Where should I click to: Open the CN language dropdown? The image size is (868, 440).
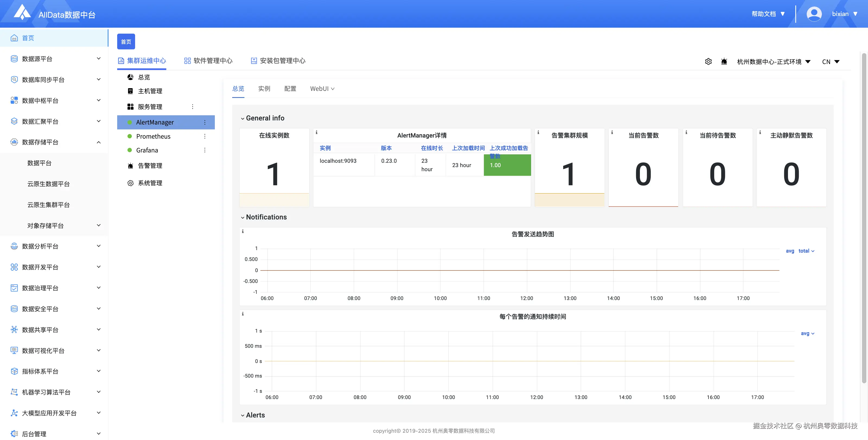[x=831, y=62]
